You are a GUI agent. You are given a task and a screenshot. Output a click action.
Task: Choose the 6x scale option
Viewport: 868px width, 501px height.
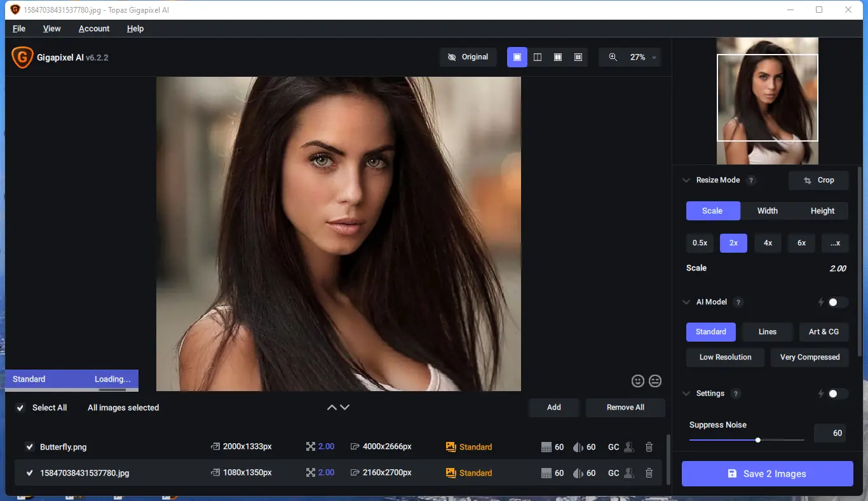(801, 243)
